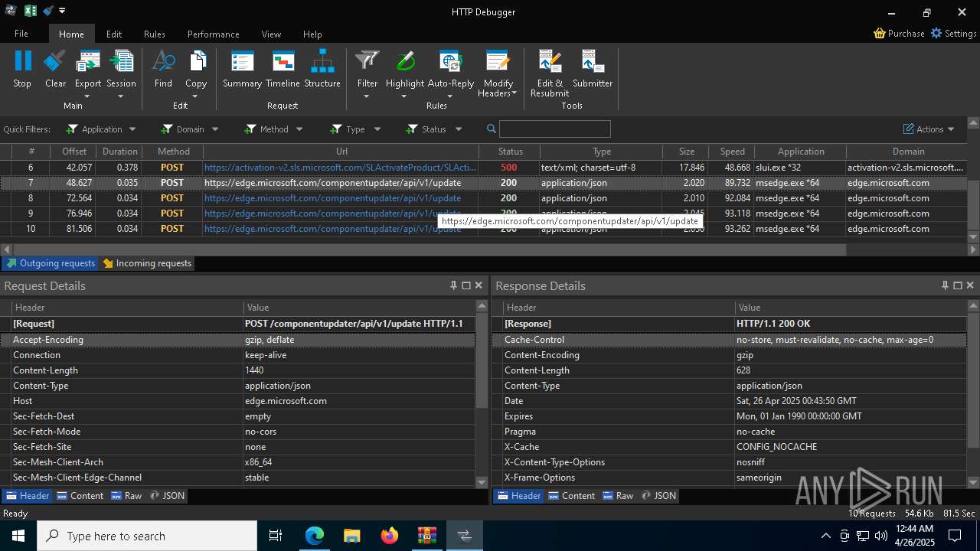The height and width of the screenshot is (551, 980).
Task: Open the Response Details JSON tab
Action: 659,496
